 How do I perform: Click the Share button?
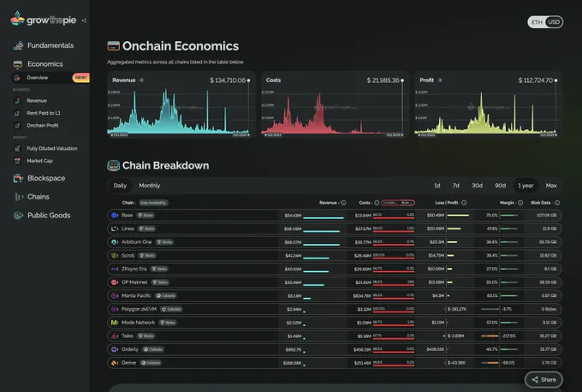pyautogui.click(x=543, y=379)
